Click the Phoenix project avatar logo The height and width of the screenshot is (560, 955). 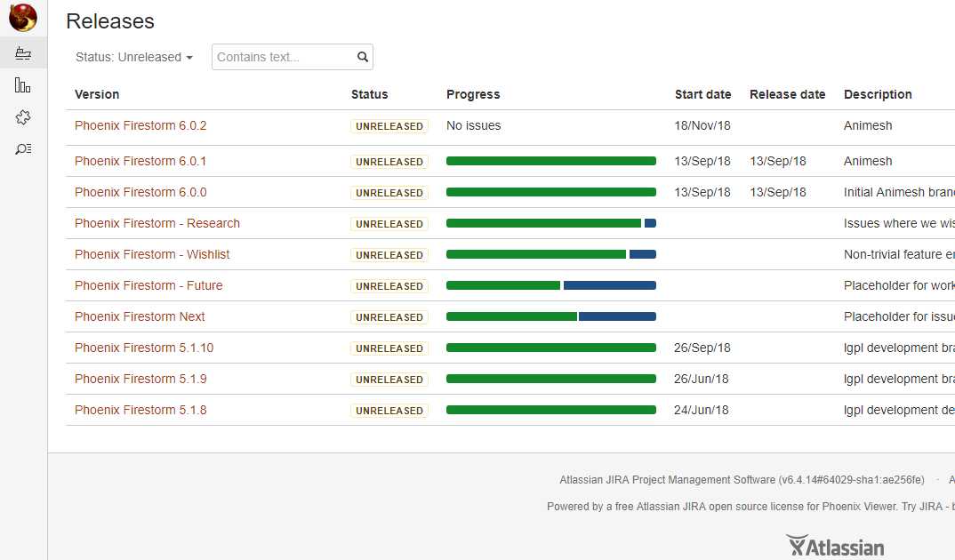pos(23,17)
